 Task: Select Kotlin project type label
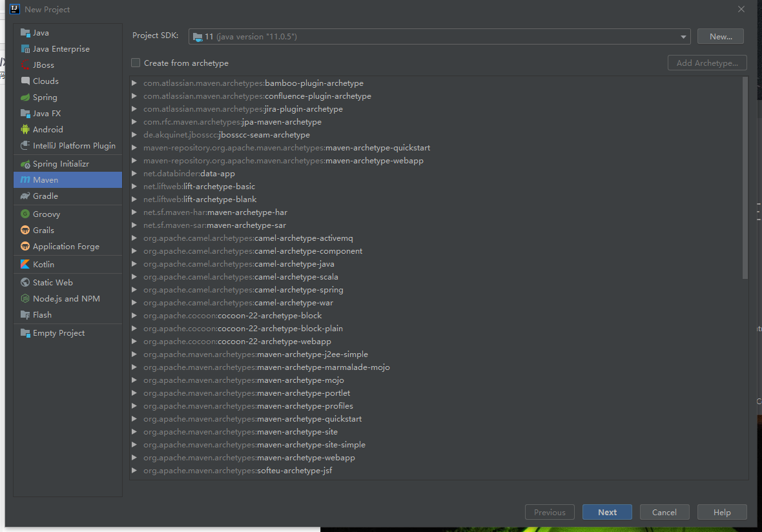pos(44,264)
